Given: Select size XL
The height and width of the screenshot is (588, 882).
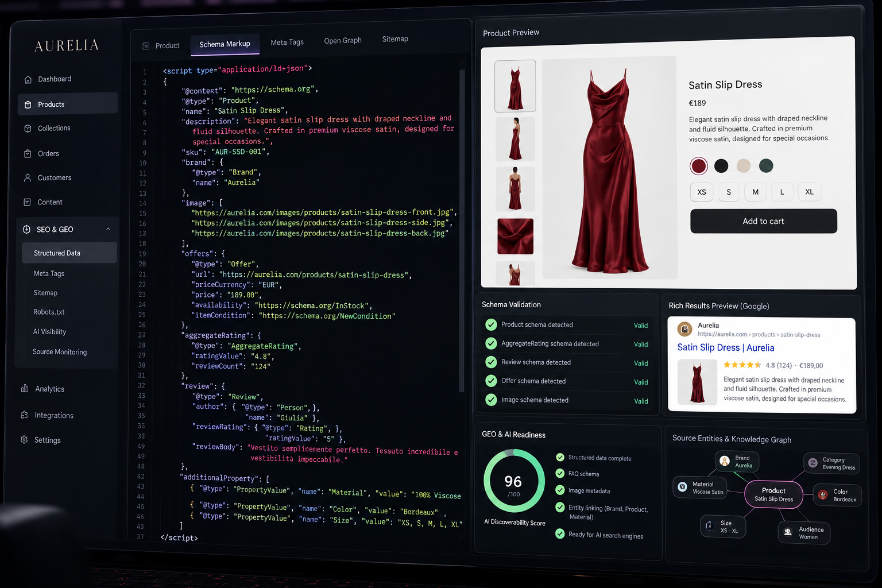Looking at the screenshot, I should click(x=809, y=192).
